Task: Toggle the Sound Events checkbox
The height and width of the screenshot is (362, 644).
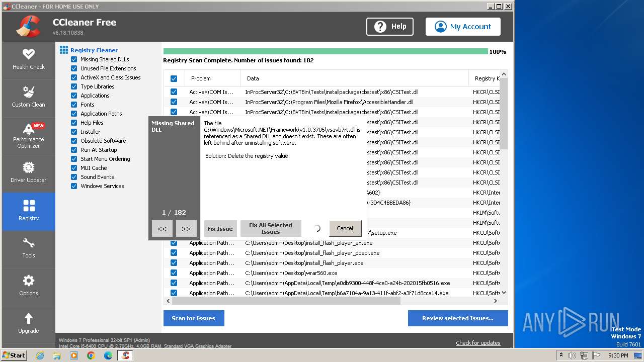Action: [x=74, y=177]
